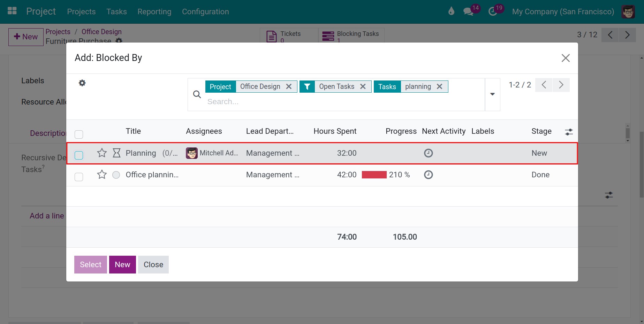Click the search magnifier icon
The width and height of the screenshot is (644, 324).
[x=197, y=94]
